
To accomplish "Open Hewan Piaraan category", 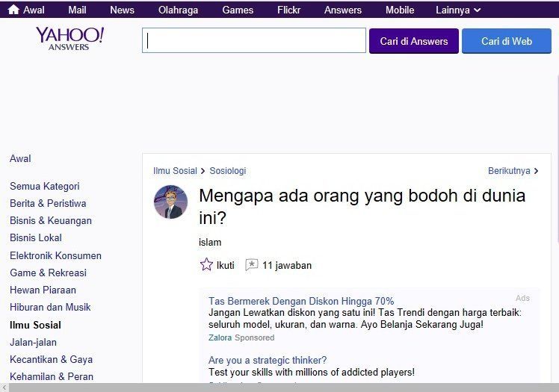I will 43,290.
